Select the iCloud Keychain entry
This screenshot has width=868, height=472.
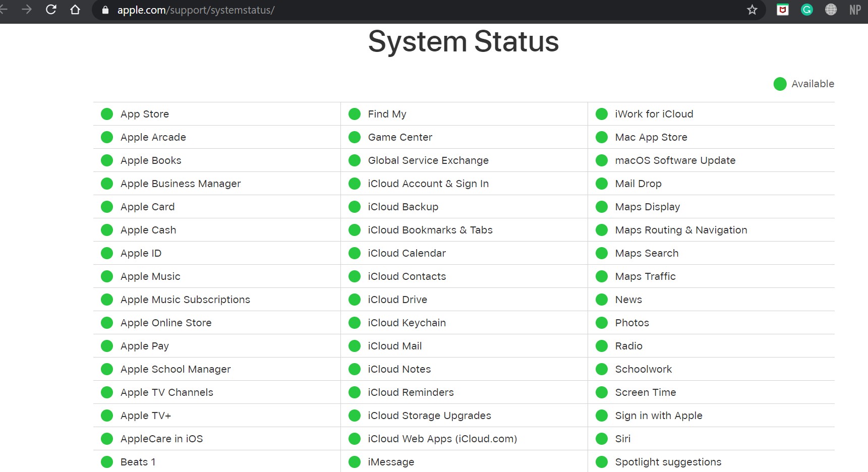407,323
